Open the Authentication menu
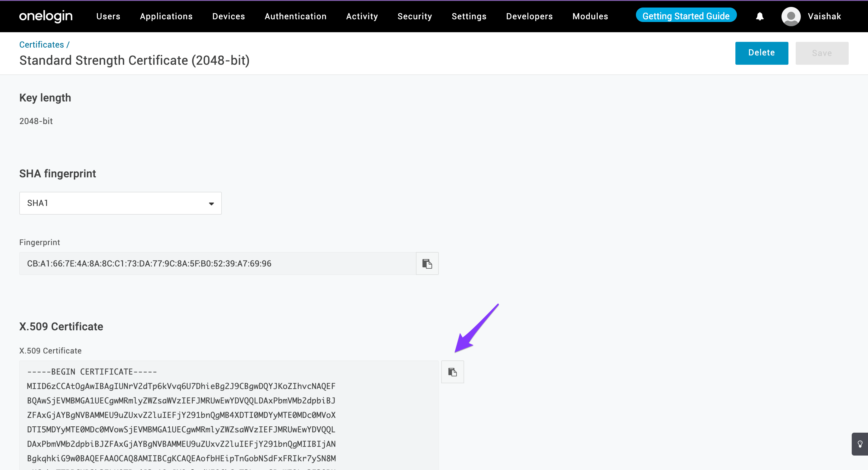The height and width of the screenshot is (470, 868). pyautogui.click(x=295, y=16)
